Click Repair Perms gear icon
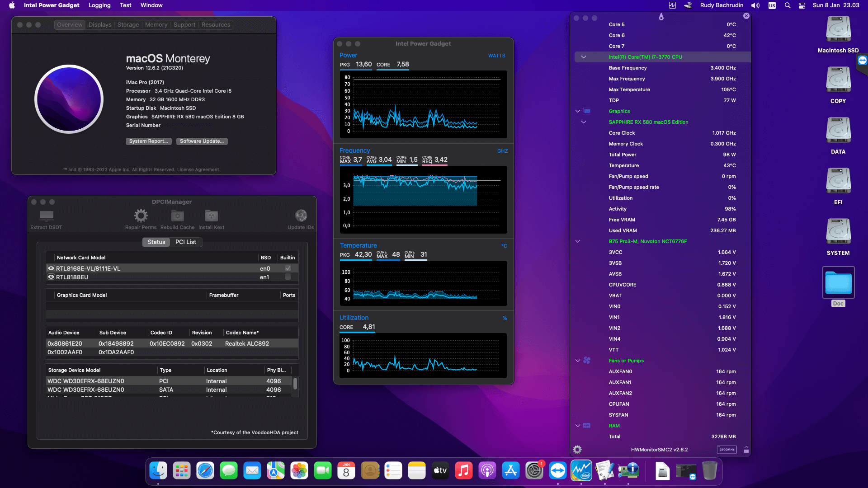This screenshot has height=488, width=868. coord(141,216)
